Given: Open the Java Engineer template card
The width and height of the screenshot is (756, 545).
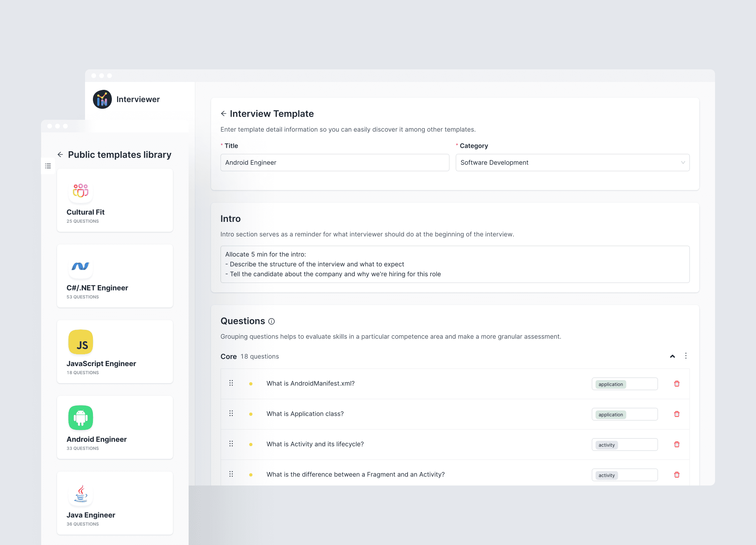Looking at the screenshot, I should point(115,503).
